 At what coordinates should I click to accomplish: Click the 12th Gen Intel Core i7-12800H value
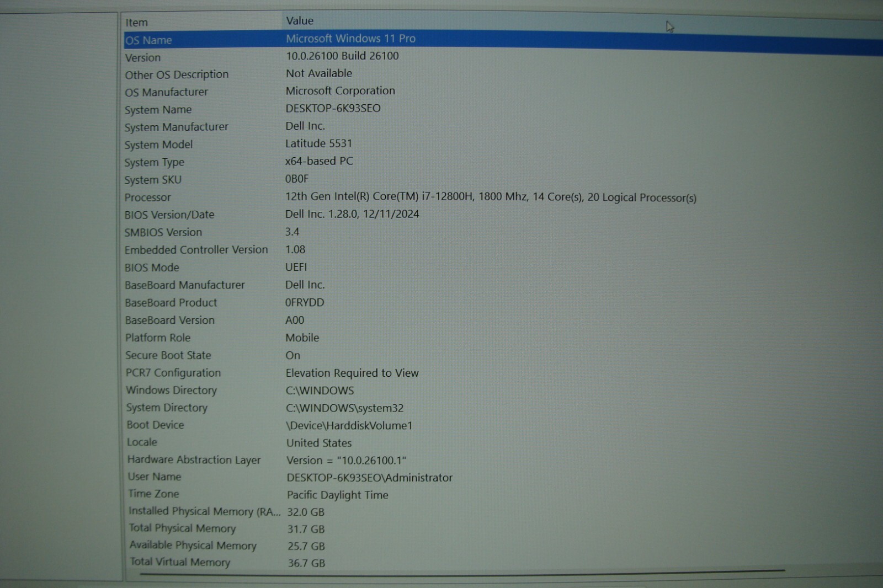[491, 197]
